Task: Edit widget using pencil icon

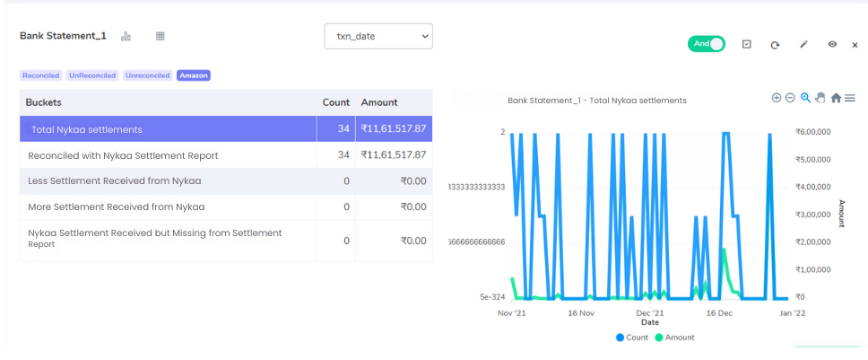Action: click(x=803, y=44)
